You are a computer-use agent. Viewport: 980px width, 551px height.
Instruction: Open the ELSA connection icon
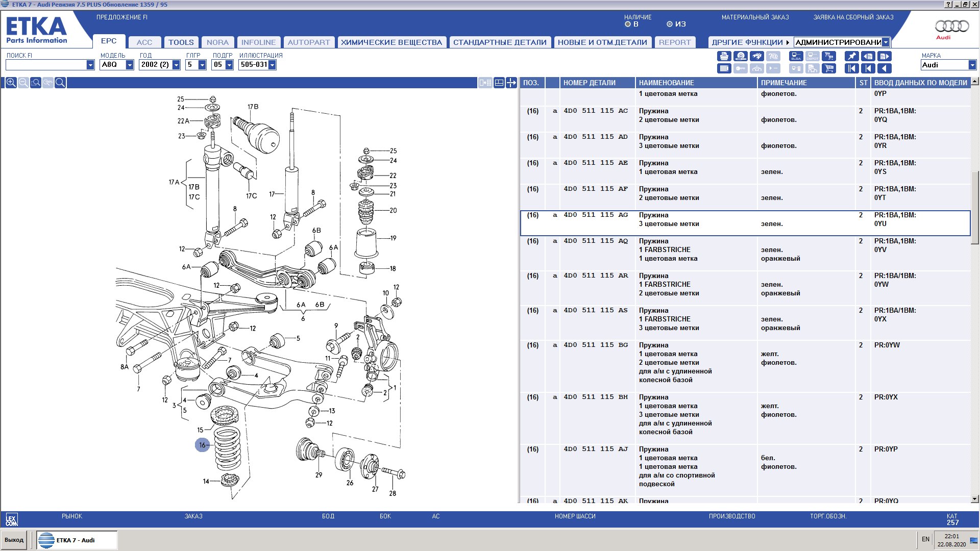tap(796, 56)
